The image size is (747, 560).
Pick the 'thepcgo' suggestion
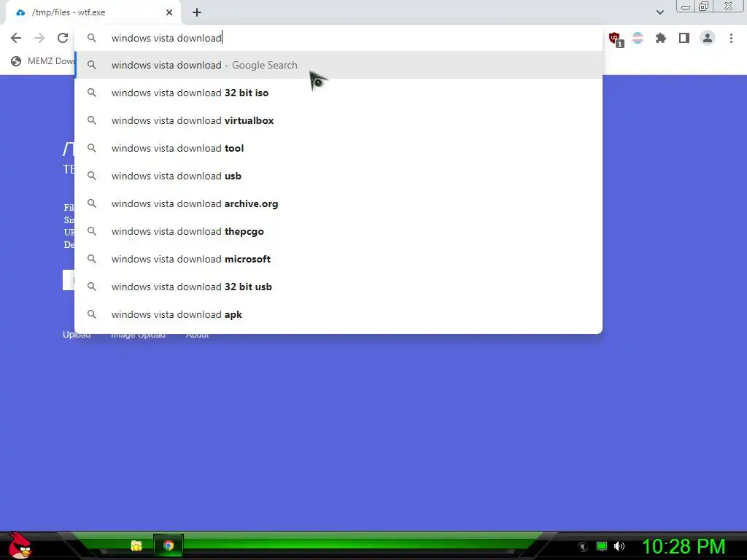point(338,231)
